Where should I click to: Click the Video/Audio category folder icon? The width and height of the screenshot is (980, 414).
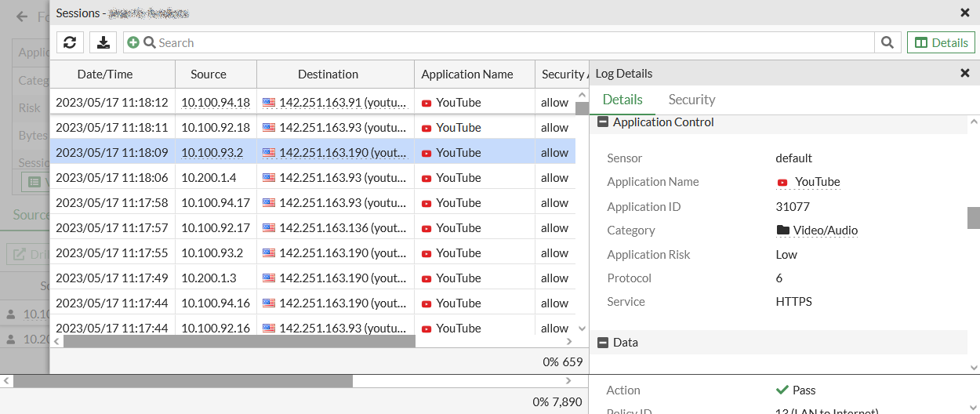click(x=782, y=231)
